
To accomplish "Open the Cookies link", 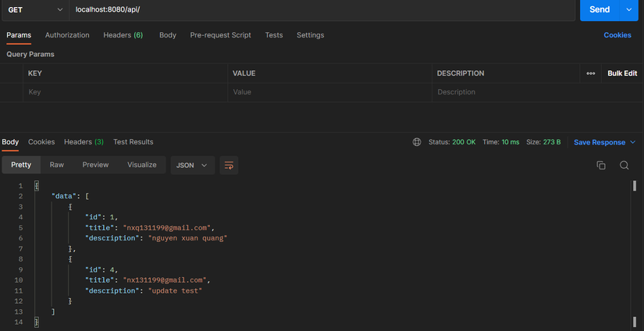I will tap(617, 35).
